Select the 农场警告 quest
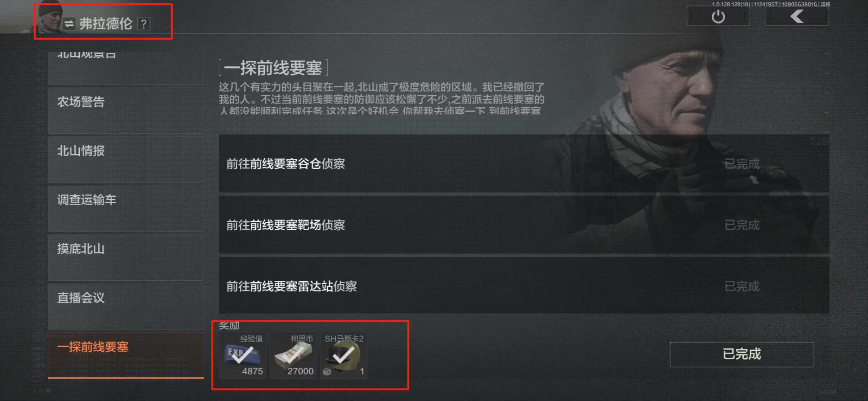Viewport: 868px width, 401px height. pos(126,110)
